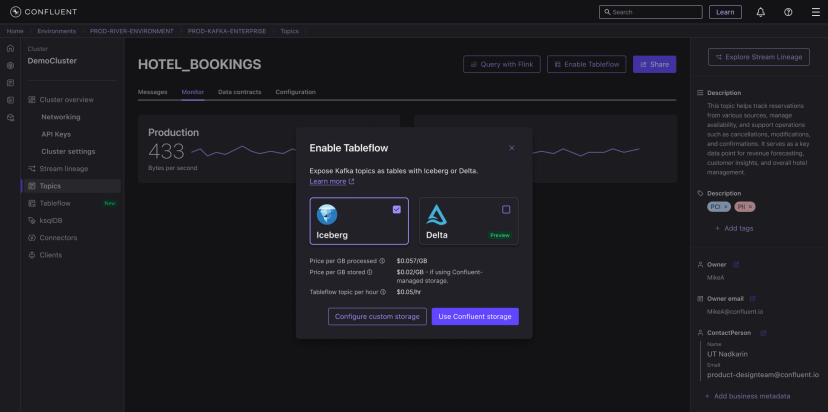This screenshot has height=412, width=828.
Task: Click info icon beside Tableflow topic per hour
Action: coord(383,292)
